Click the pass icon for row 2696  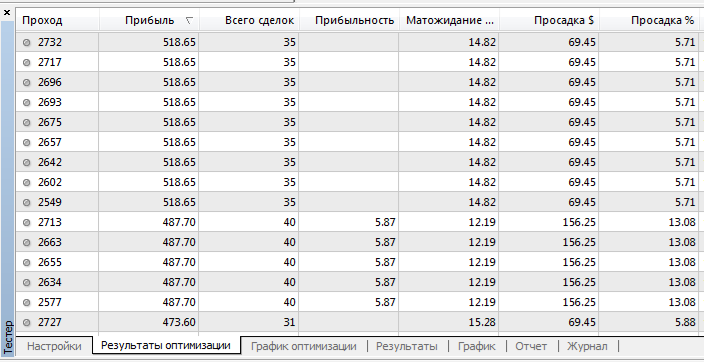click(26, 82)
